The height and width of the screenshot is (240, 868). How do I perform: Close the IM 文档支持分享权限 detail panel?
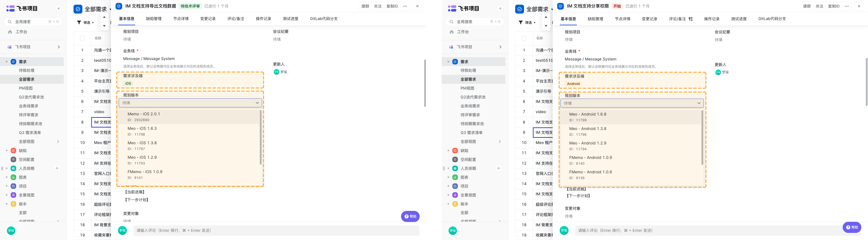(x=859, y=6)
